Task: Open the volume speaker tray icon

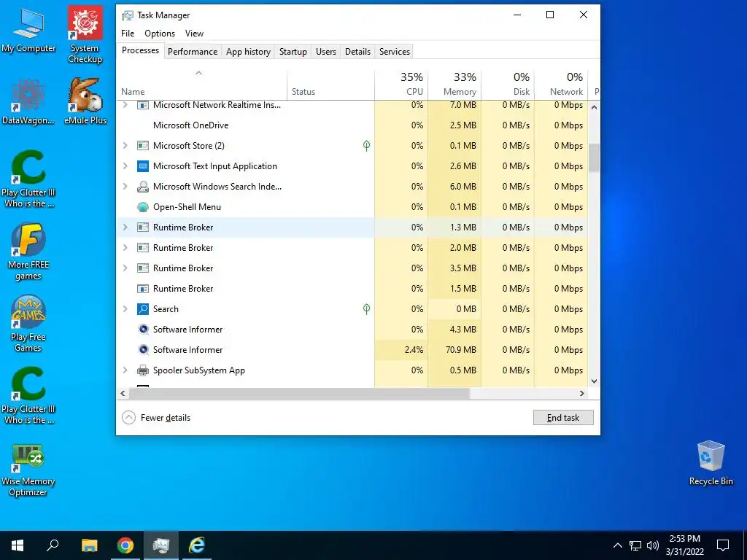Action: click(653, 545)
